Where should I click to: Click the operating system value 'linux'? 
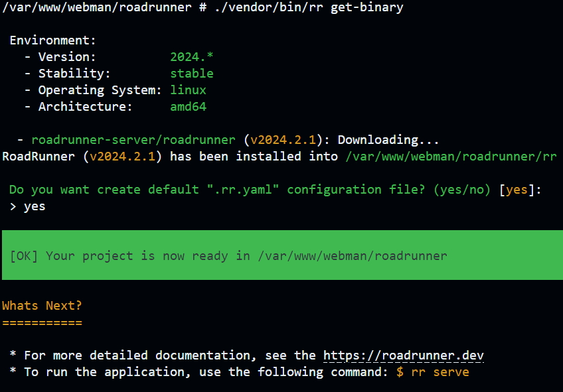[x=188, y=90]
